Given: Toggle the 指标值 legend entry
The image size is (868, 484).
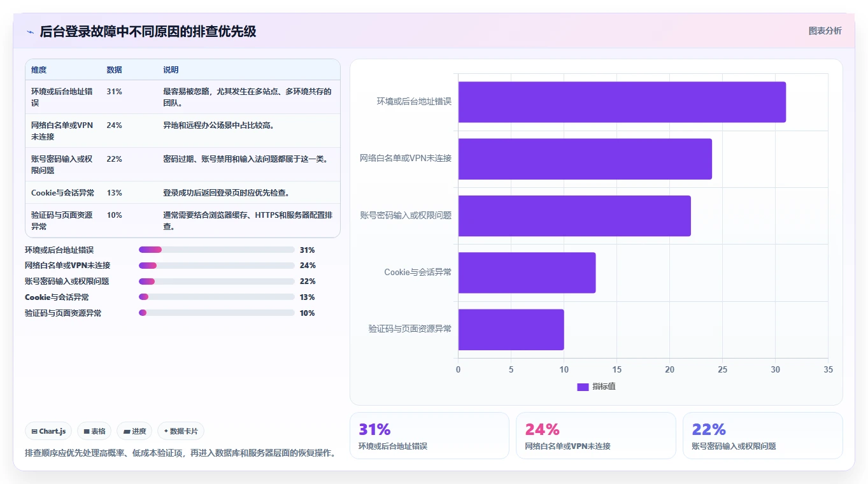Looking at the screenshot, I should 596,387.
